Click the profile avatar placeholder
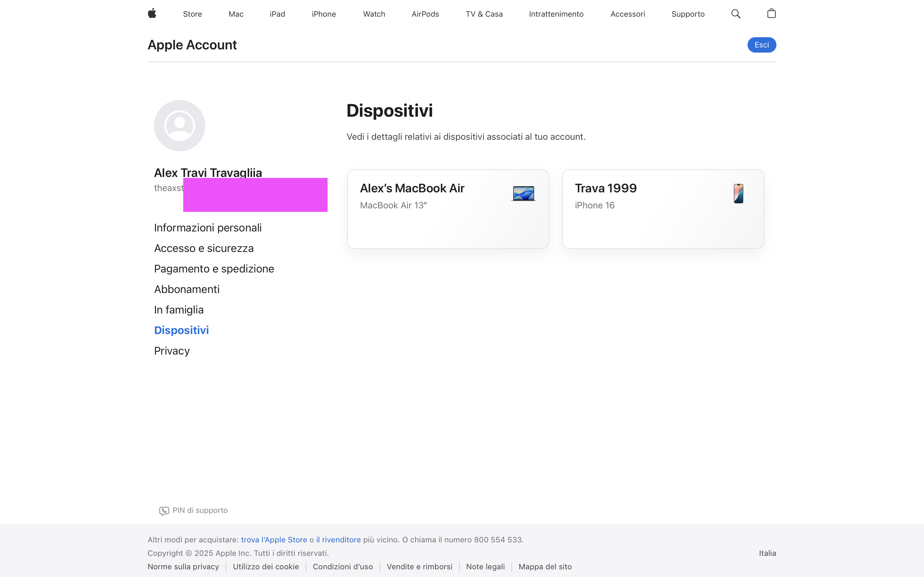 point(179,126)
